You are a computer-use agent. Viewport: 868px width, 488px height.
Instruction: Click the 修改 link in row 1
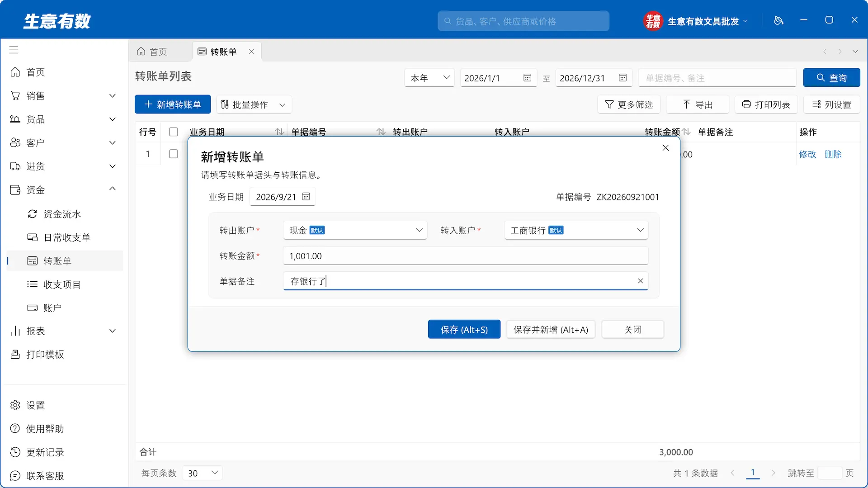pos(807,154)
